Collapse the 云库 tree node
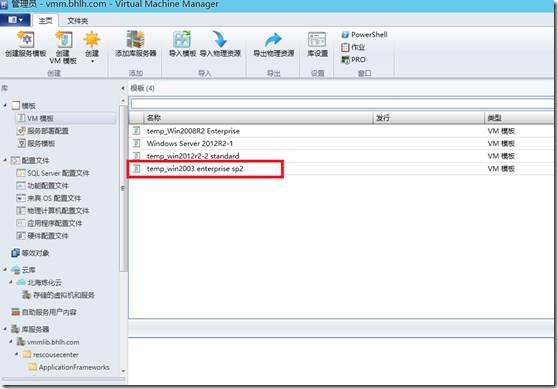Viewport: 558px width, 389px height. point(5,270)
